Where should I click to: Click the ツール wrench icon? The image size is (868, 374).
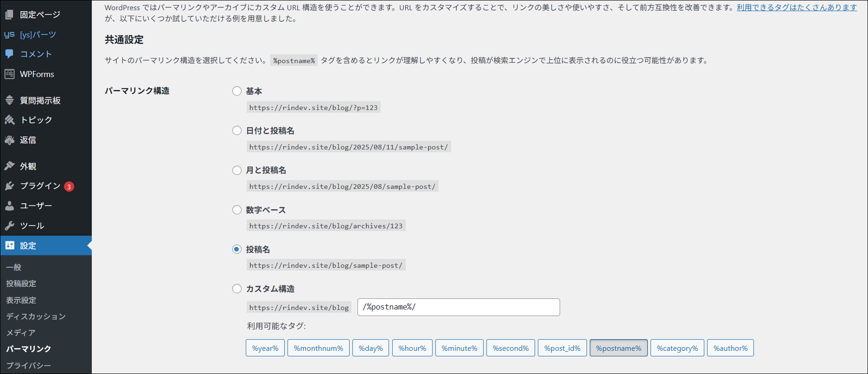click(x=9, y=226)
